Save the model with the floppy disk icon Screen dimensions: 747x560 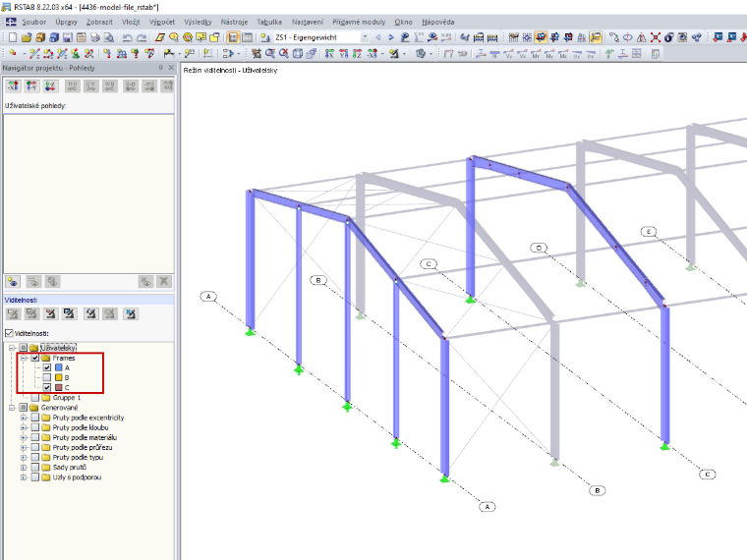[x=68, y=37]
